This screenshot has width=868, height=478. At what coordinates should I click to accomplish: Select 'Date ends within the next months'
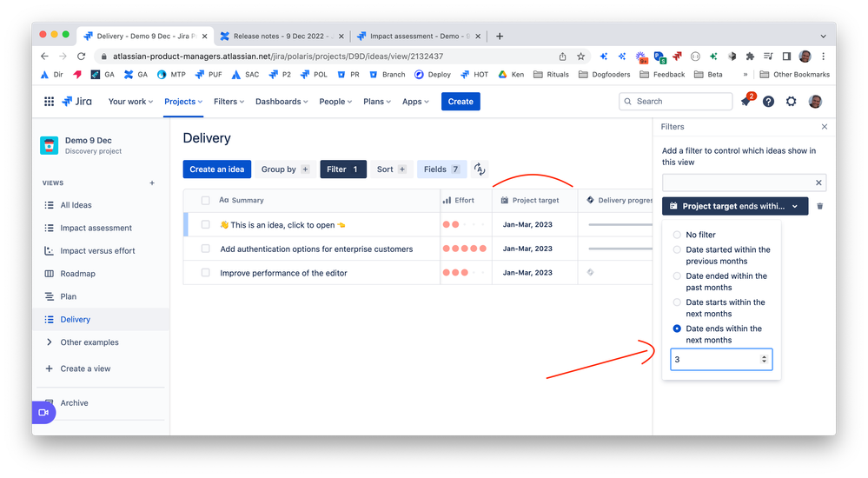click(x=677, y=329)
